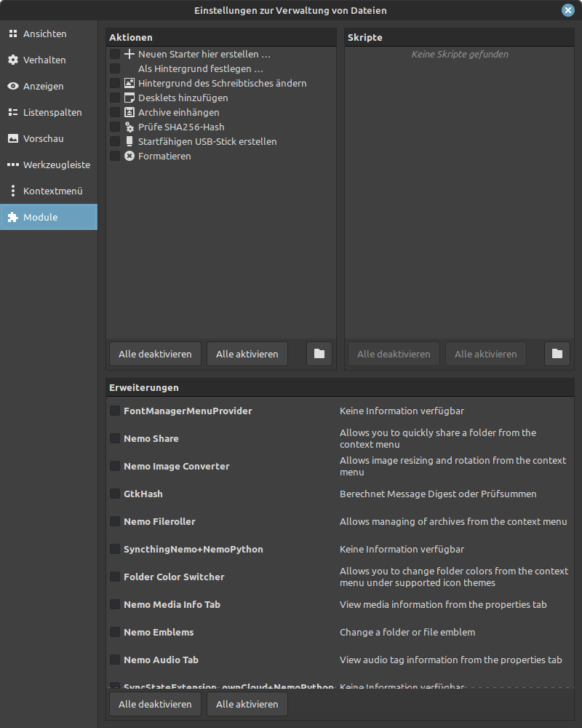The height and width of the screenshot is (728, 582).
Task: Click Alle deaktivieren under Skripte
Action: (x=394, y=354)
